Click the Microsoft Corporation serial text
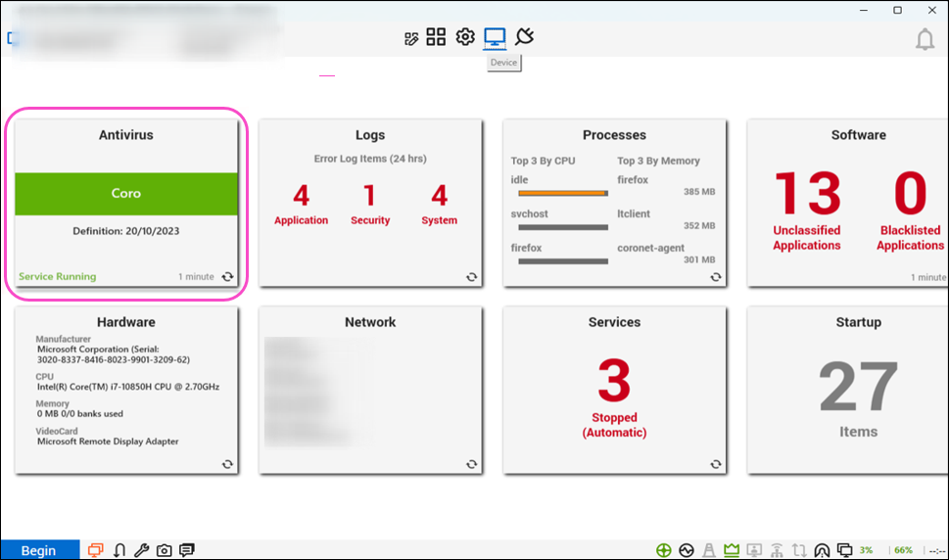949x560 pixels. [x=114, y=354]
